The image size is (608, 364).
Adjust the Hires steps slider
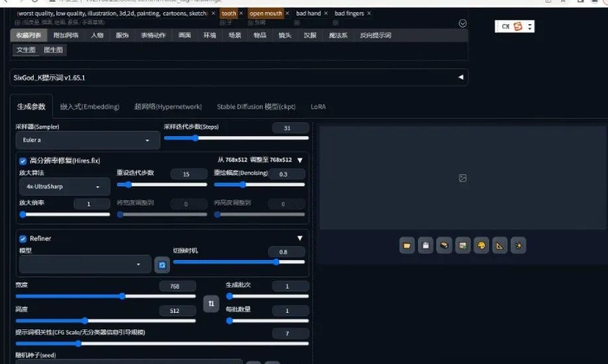click(162, 185)
